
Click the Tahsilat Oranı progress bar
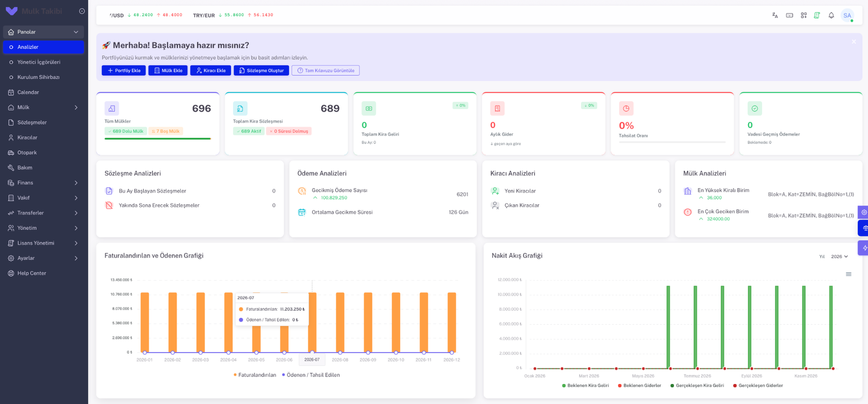pos(672,142)
